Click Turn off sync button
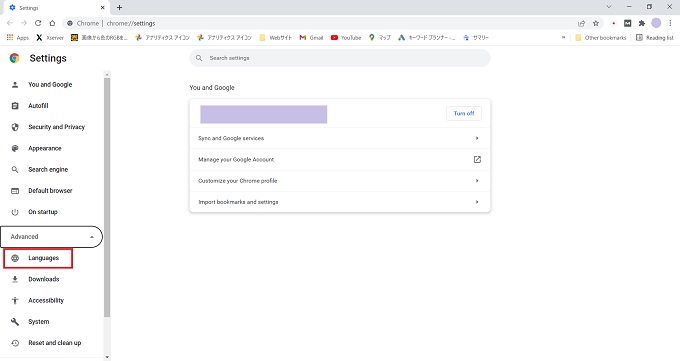The height and width of the screenshot is (361, 680). [x=464, y=114]
